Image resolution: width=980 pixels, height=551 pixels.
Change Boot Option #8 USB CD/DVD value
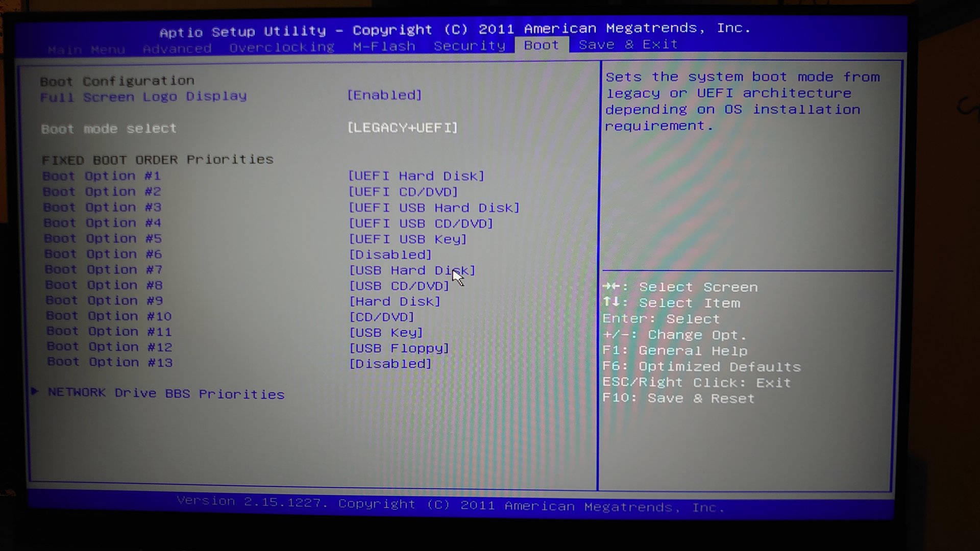pos(399,286)
